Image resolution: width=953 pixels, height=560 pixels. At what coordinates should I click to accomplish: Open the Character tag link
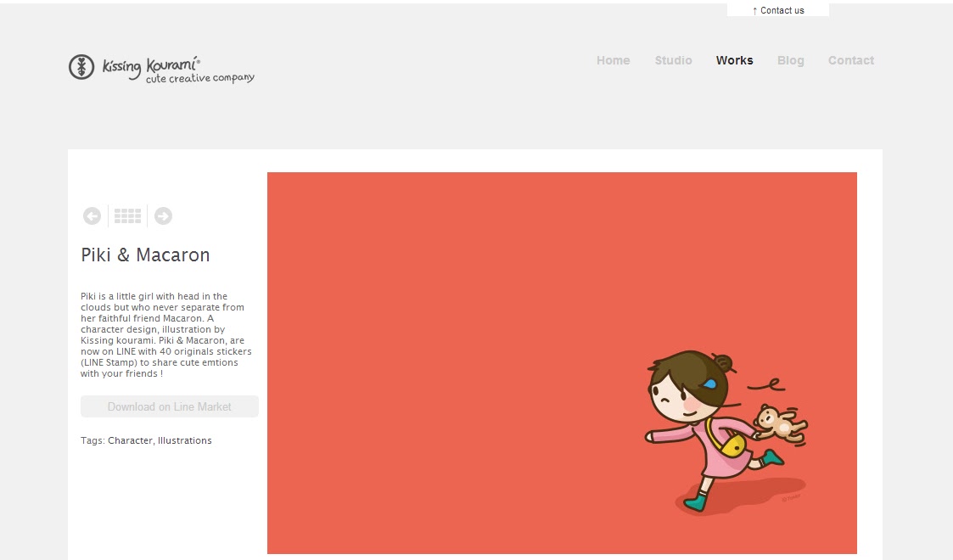click(x=130, y=440)
